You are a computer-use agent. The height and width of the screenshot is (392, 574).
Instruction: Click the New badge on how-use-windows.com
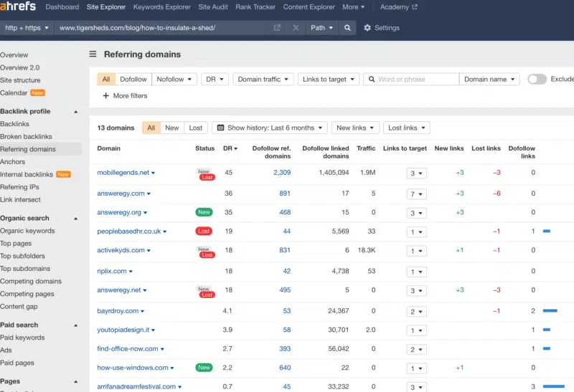coord(204,368)
